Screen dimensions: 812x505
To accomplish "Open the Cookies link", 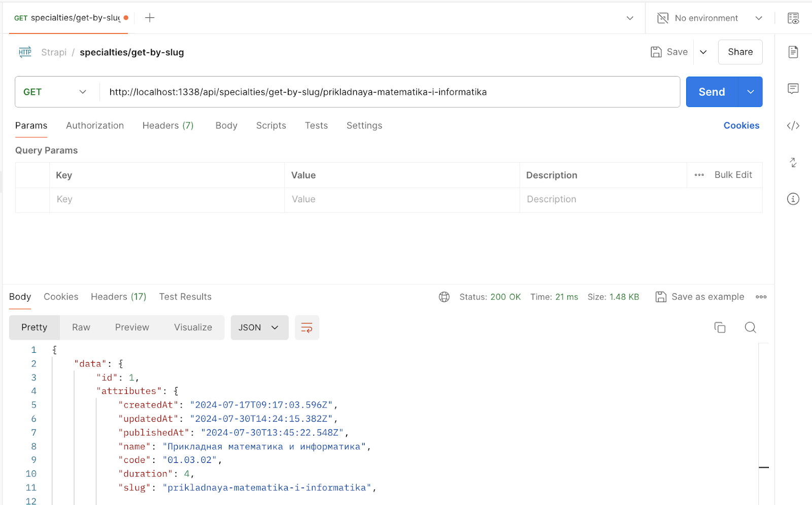I will click(741, 125).
